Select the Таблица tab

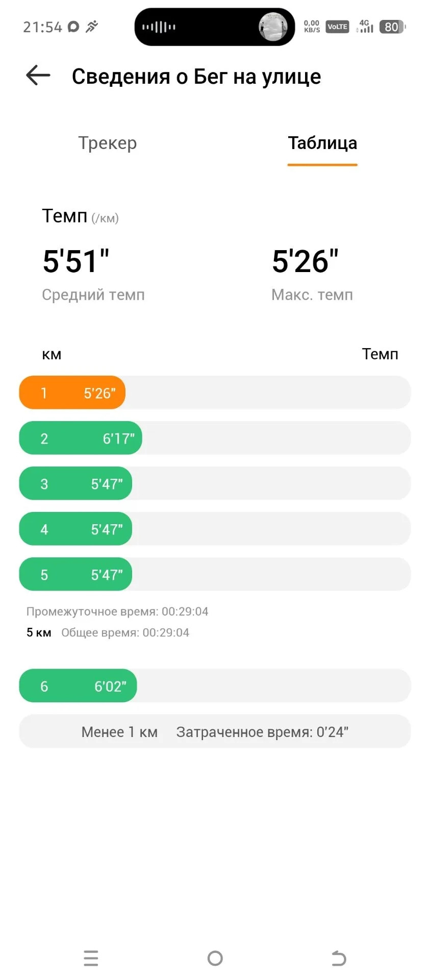click(322, 143)
